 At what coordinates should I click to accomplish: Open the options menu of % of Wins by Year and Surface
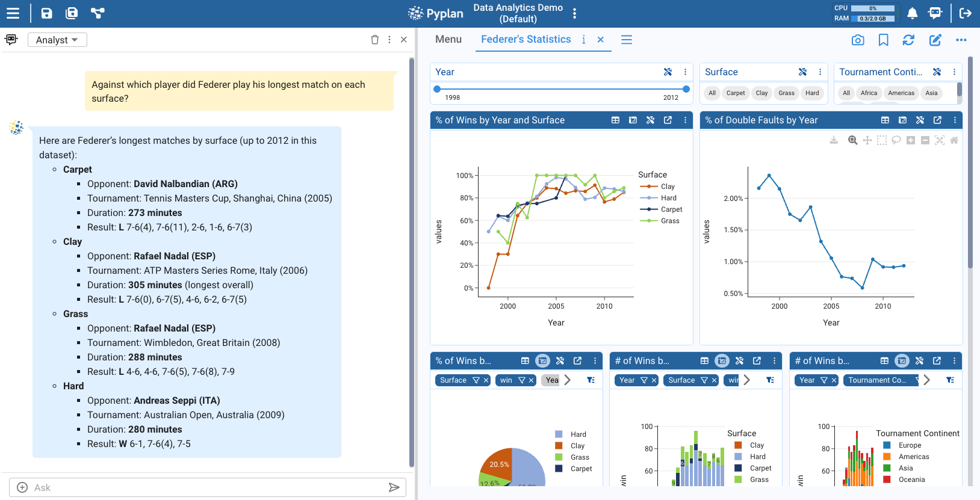coord(685,120)
